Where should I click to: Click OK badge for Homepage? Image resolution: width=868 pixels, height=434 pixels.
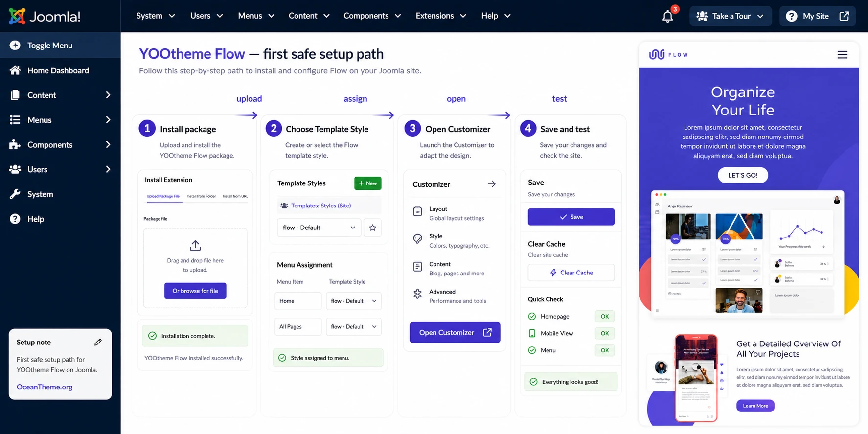(605, 317)
